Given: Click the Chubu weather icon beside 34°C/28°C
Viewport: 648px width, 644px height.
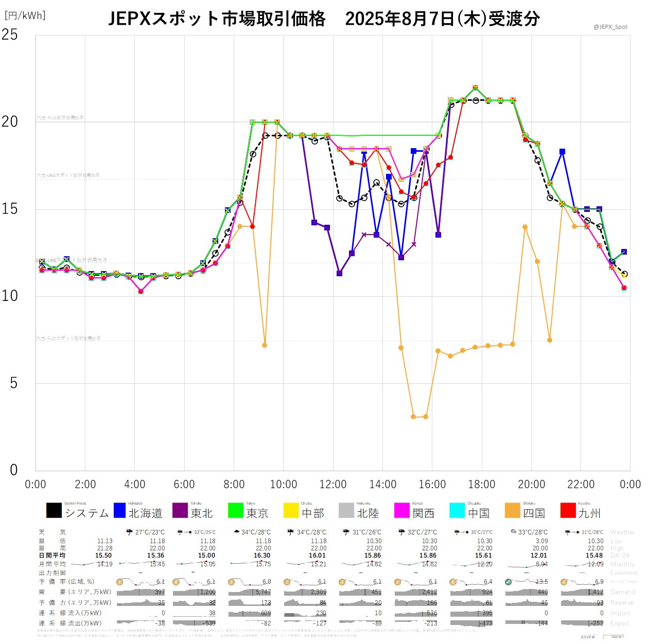Looking at the screenshot, I should pyautogui.click(x=292, y=532).
